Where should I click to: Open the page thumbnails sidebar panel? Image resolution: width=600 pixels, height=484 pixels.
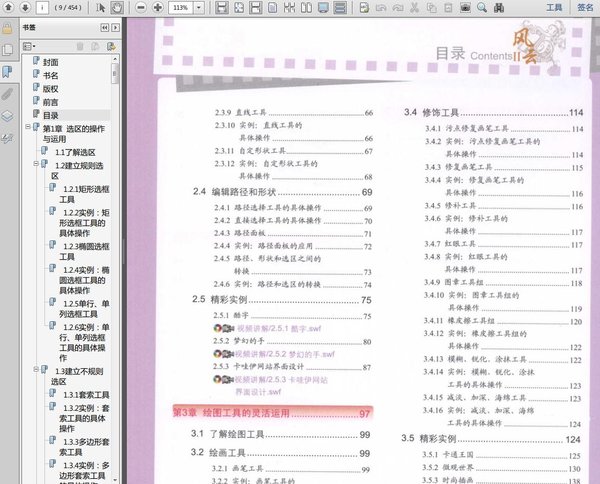(7, 50)
